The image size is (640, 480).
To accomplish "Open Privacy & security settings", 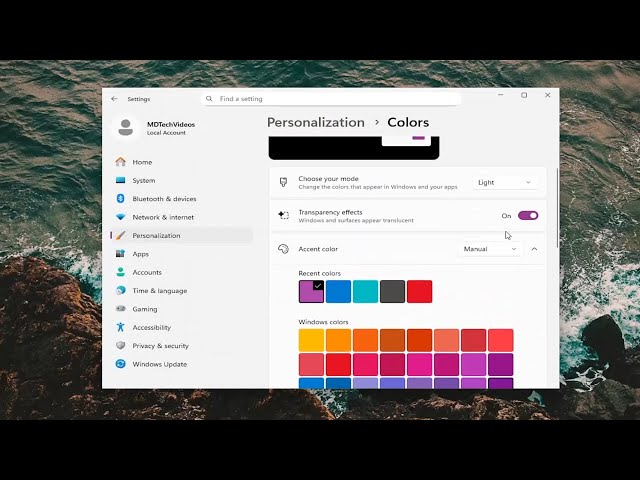I will pyautogui.click(x=181, y=346).
